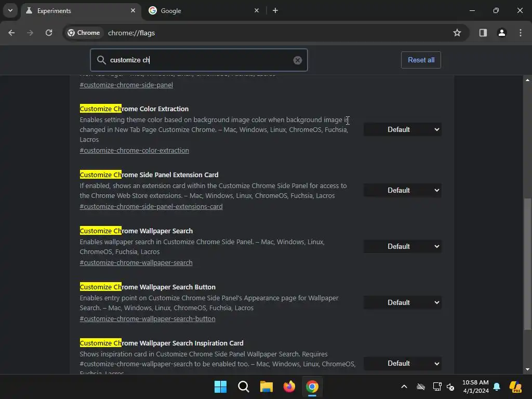
Task: Click the PRE app icon in the tray
Action: point(515,387)
